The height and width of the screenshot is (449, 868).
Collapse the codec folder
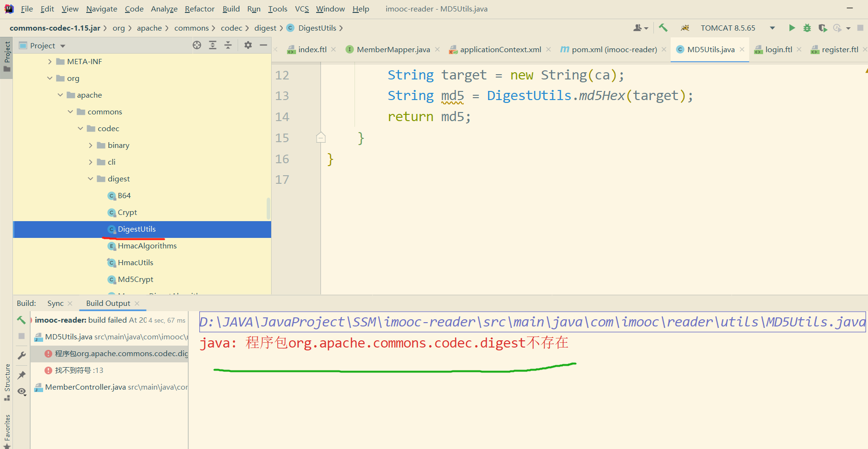(80, 128)
